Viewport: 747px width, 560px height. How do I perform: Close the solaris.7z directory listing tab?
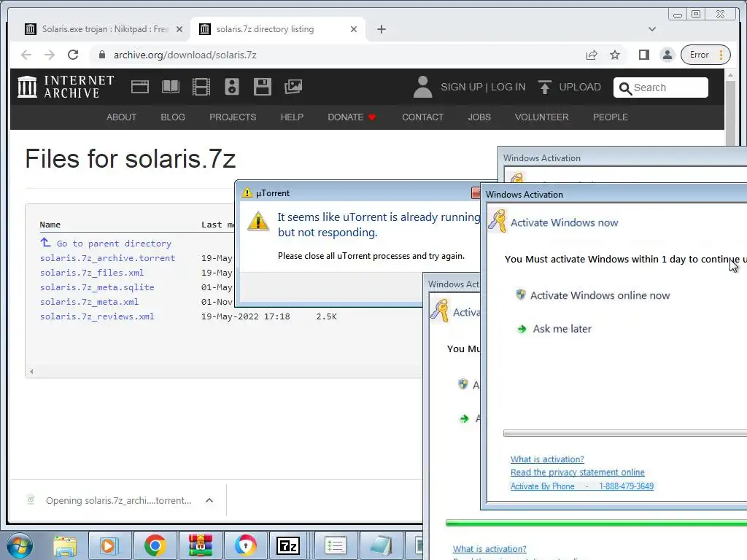coord(354,29)
